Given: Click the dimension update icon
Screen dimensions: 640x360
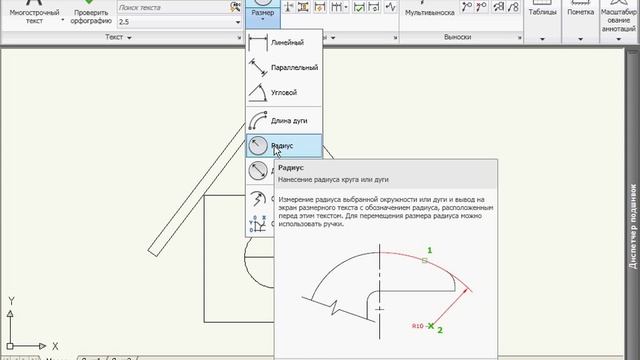Looking at the screenshot, I should [374, 7].
